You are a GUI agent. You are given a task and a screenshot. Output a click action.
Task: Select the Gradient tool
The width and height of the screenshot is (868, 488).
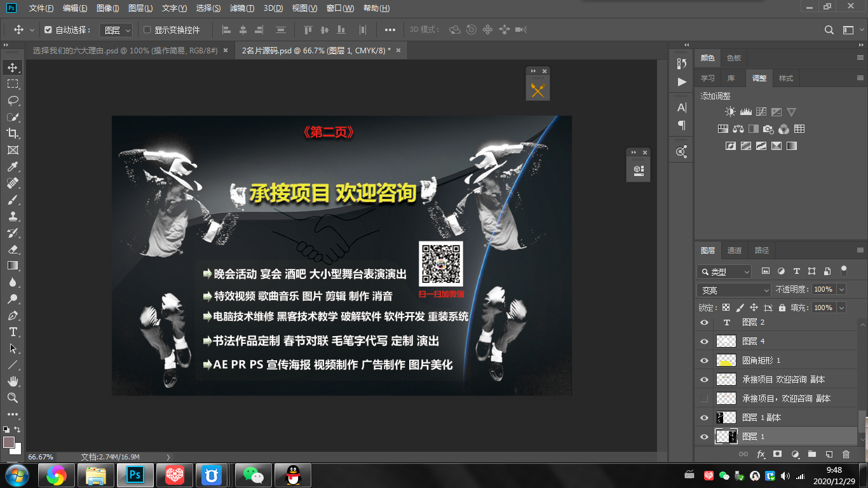(13, 266)
